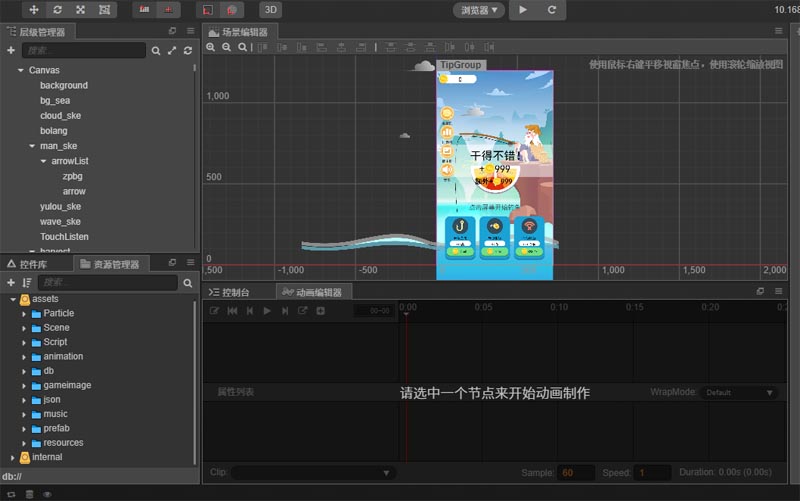This screenshot has width=800, height=501.
Task: Open the 浏览器 preview platform dropdown
Action: (479, 9)
